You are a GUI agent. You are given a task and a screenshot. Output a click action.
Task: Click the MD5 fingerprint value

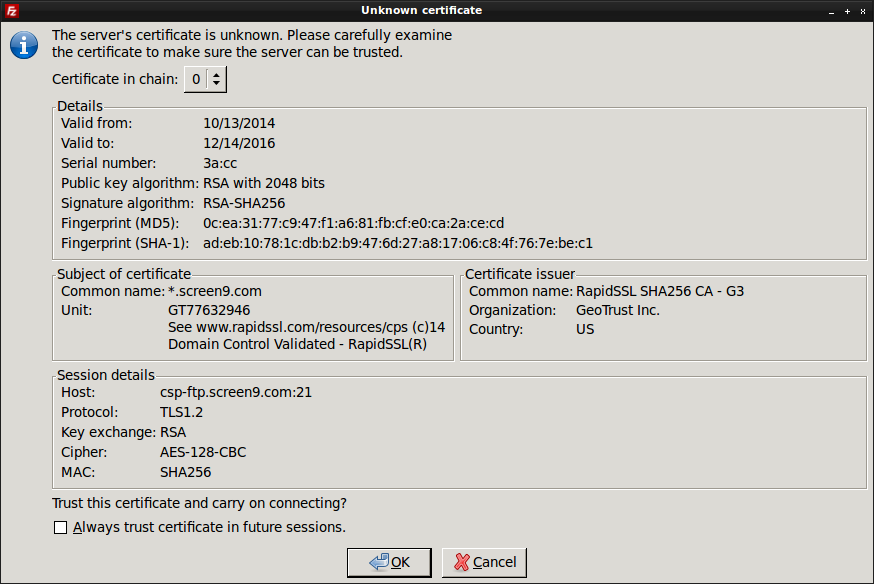coord(353,223)
